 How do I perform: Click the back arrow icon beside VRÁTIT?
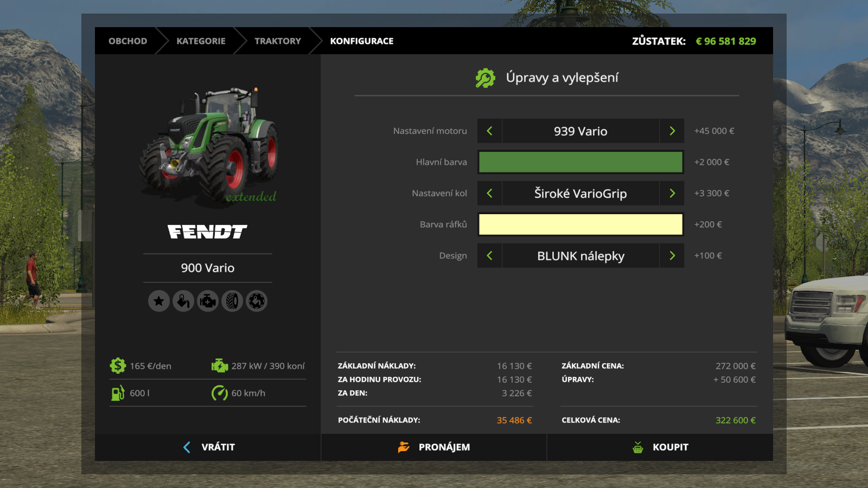click(187, 447)
